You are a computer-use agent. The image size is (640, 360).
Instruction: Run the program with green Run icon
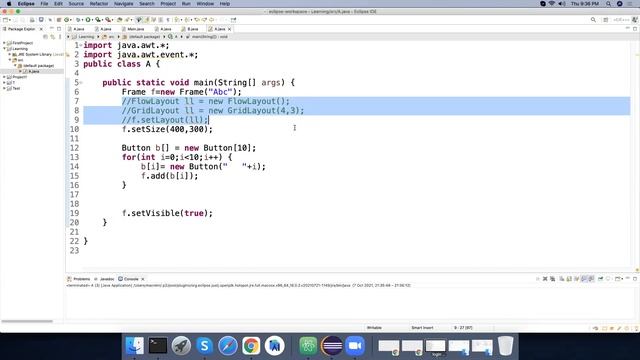88,20
